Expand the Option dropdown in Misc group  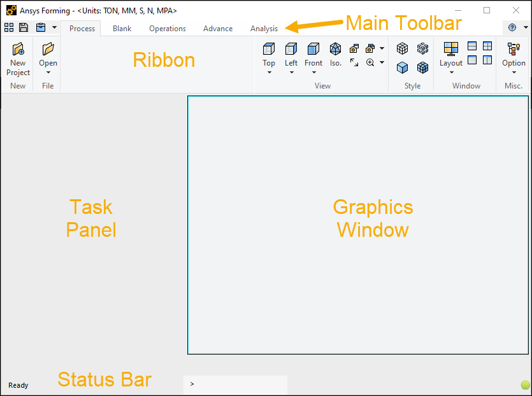[514, 71]
